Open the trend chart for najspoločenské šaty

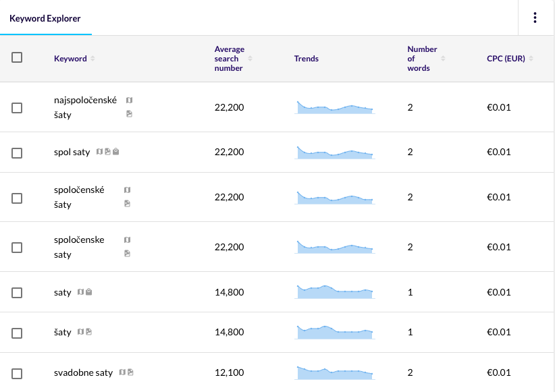(x=335, y=107)
